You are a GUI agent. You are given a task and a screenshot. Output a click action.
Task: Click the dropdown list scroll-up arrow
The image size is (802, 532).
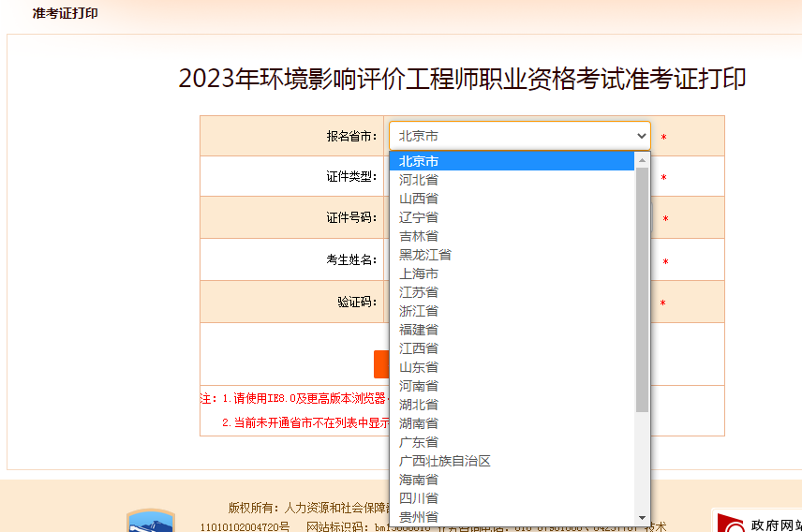[x=642, y=160]
